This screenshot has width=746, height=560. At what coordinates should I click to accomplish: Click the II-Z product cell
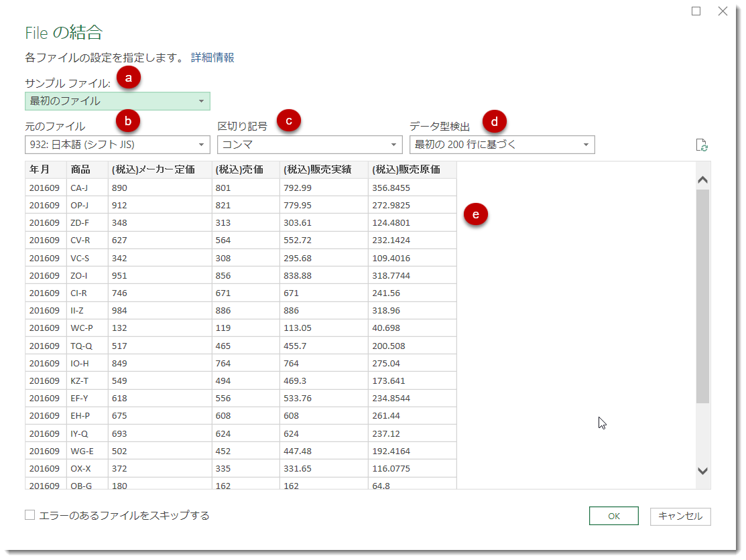click(87, 310)
